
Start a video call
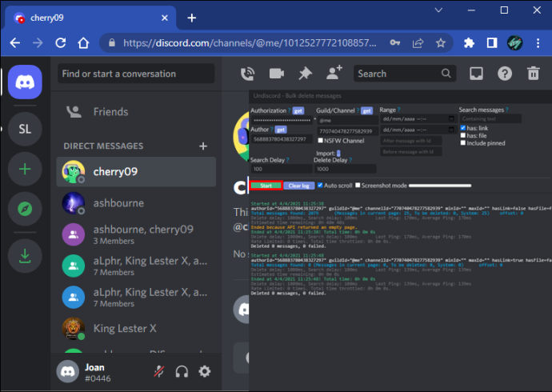tap(276, 74)
